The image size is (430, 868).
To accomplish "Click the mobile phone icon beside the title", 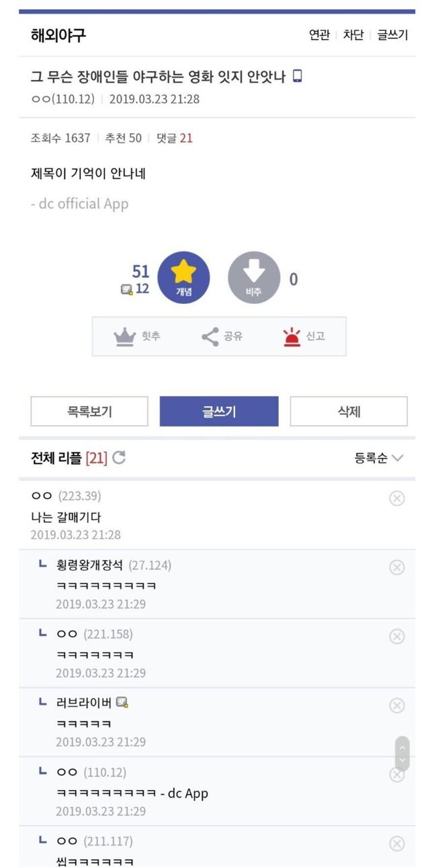I will 298,76.
